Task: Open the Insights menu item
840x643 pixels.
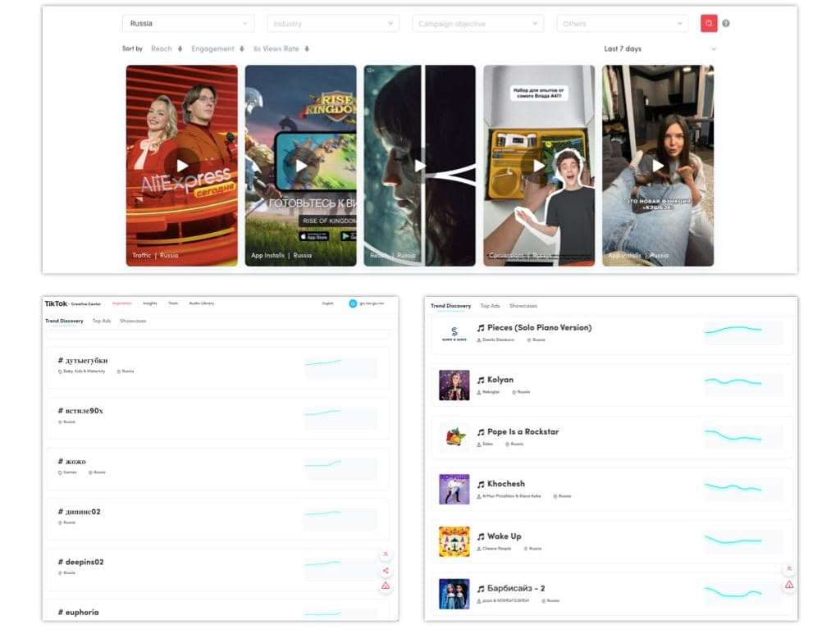Action: [150, 303]
